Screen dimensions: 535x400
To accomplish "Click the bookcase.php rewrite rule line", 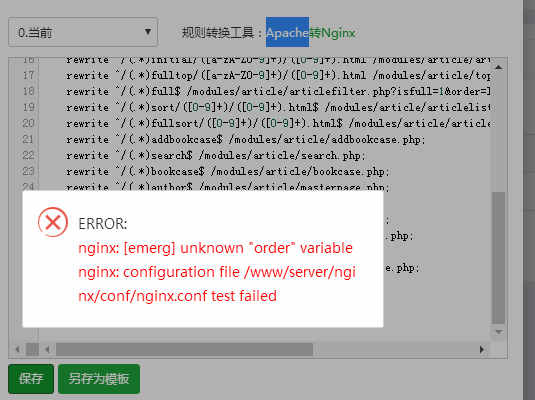I will (x=228, y=171).
